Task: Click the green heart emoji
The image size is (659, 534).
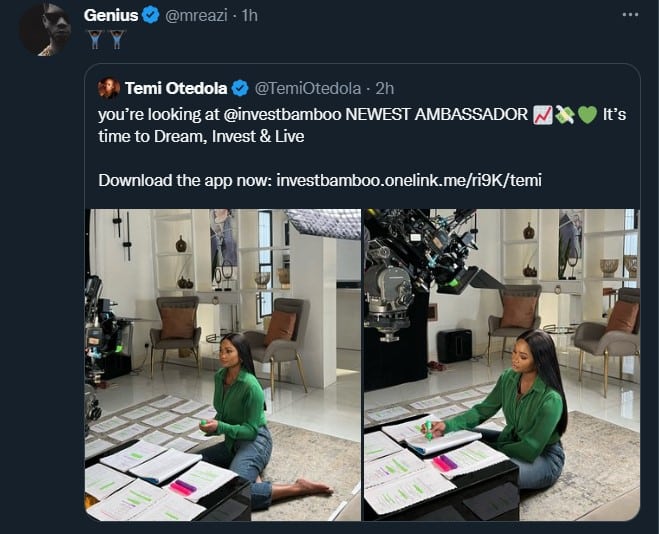Action: pyautogui.click(x=587, y=115)
